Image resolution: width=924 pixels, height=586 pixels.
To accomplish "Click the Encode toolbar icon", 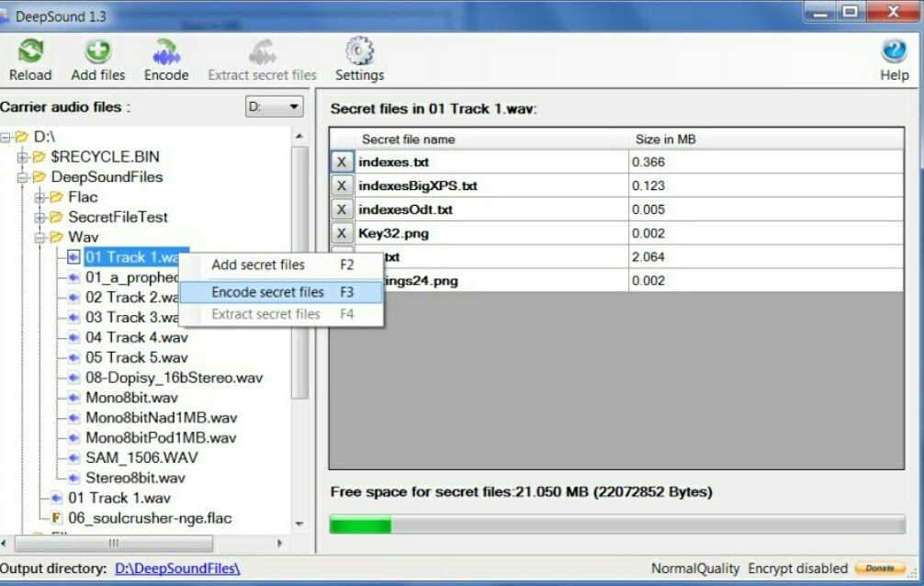I will point(166,53).
